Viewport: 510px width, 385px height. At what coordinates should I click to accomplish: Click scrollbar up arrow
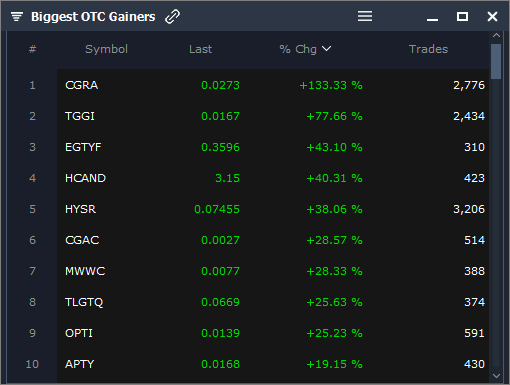coord(496,35)
